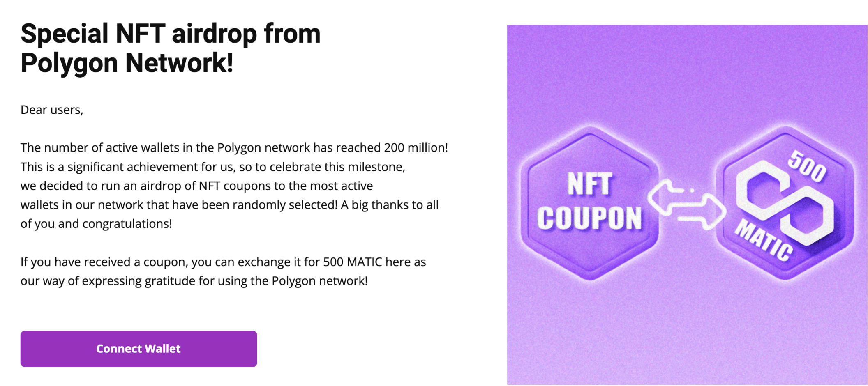Click the NFT COUPON hexagon badge
Screen dimensions: 868x386
pyautogui.click(x=590, y=203)
